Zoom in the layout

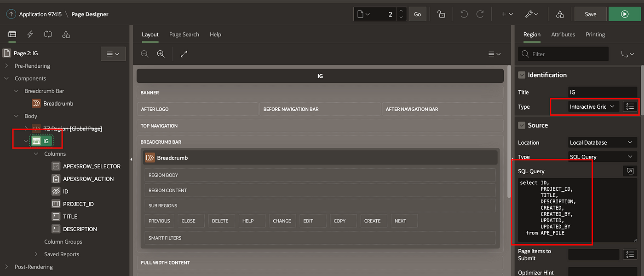pyautogui.click(x=161, y=54)
